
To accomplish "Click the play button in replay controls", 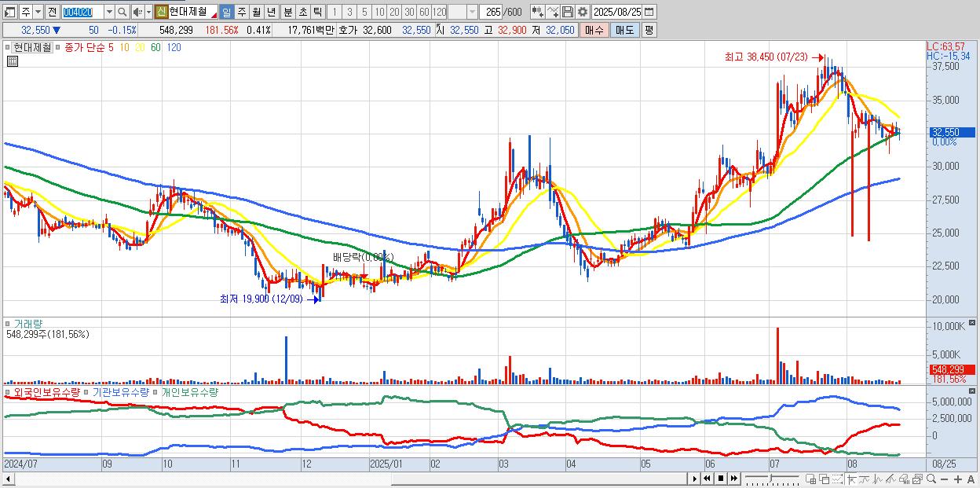I will tap(695, 479).
